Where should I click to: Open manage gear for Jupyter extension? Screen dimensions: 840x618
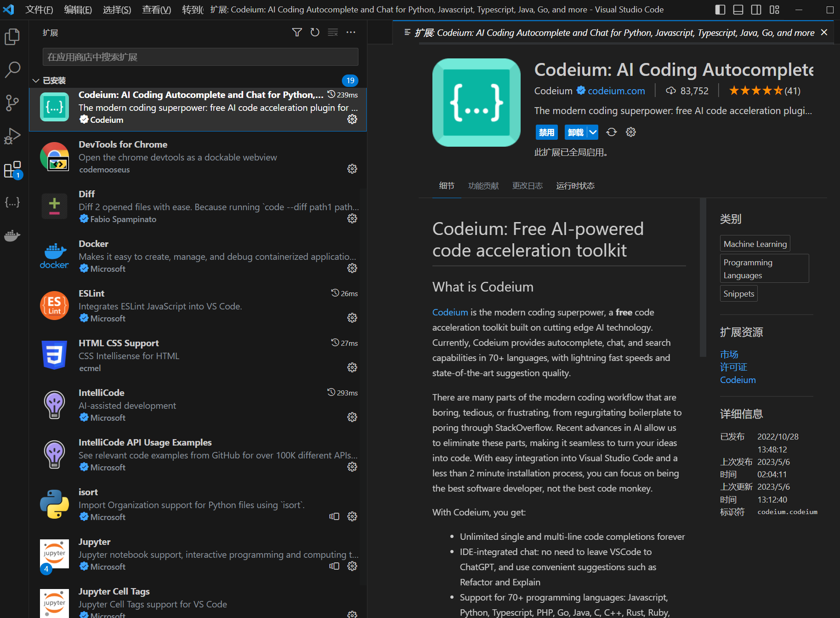tap(352, 566)
